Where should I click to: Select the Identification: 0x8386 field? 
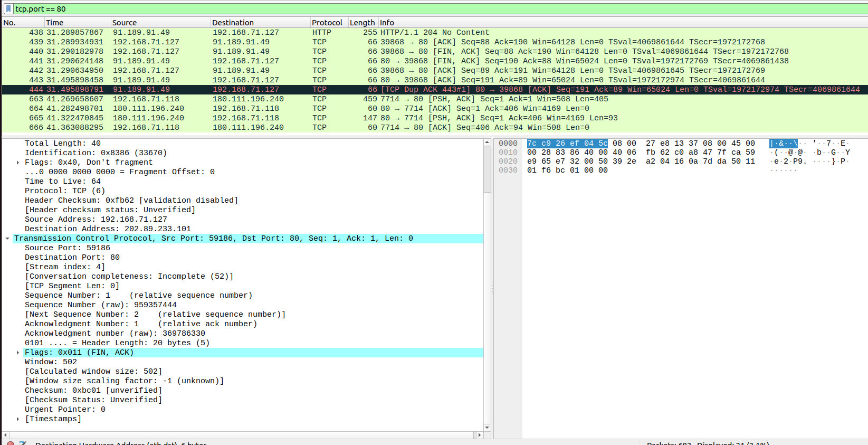click(x=96, y=153)
